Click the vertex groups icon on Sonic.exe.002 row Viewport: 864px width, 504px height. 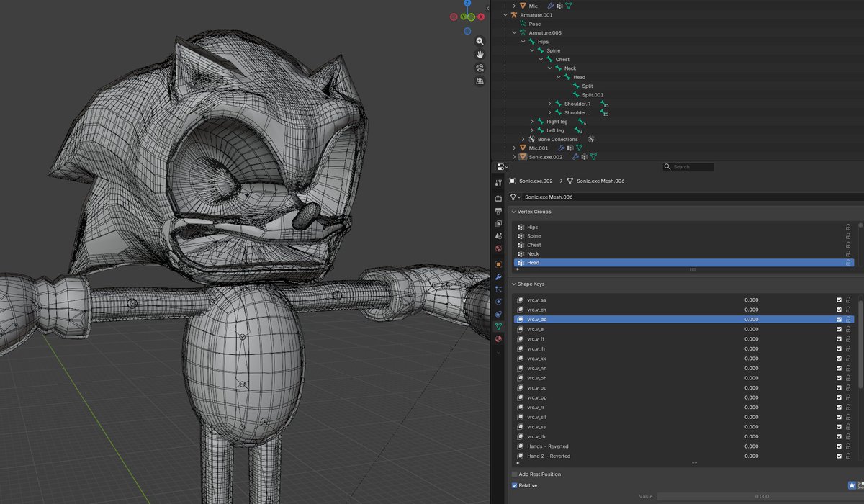585,156
